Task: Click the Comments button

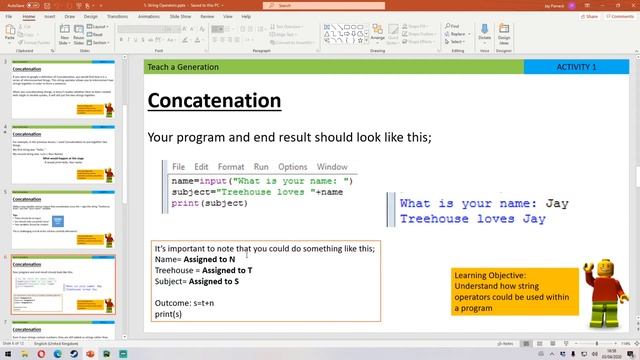Action: pos(620,16)
